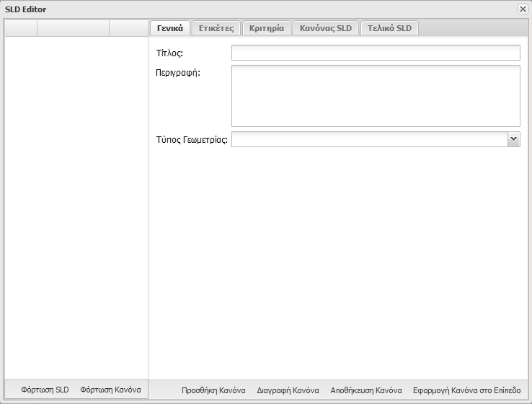Viewport: 532px width, 404px height.
Task: Add a rule with Προσθήκη Κανόνα
Action: coord(213,390)
